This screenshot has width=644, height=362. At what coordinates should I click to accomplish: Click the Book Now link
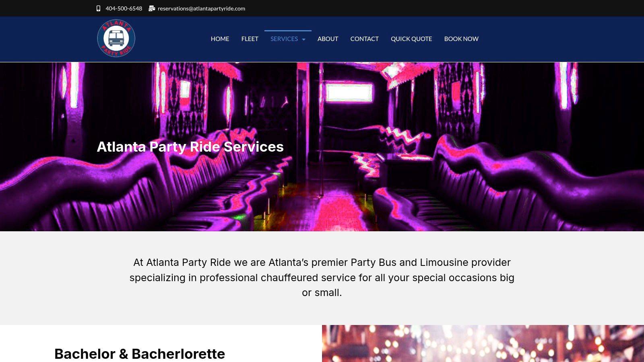(461, 39)
